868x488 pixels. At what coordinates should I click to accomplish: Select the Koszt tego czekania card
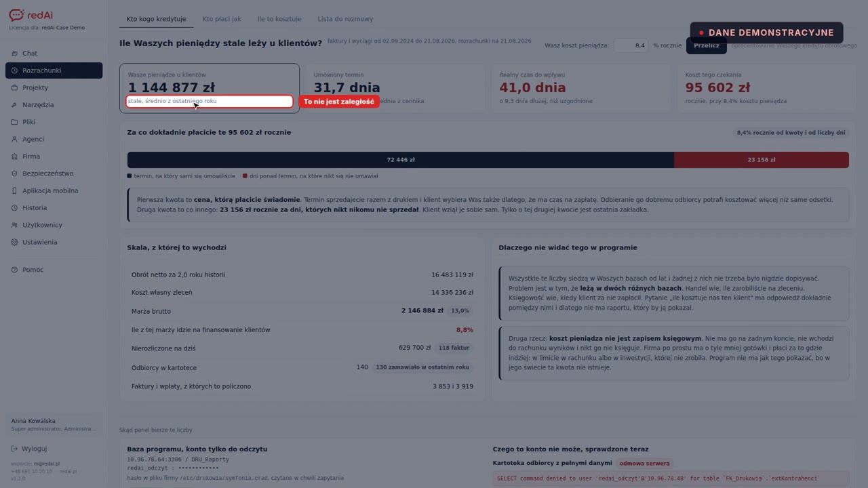pos(767,88)
